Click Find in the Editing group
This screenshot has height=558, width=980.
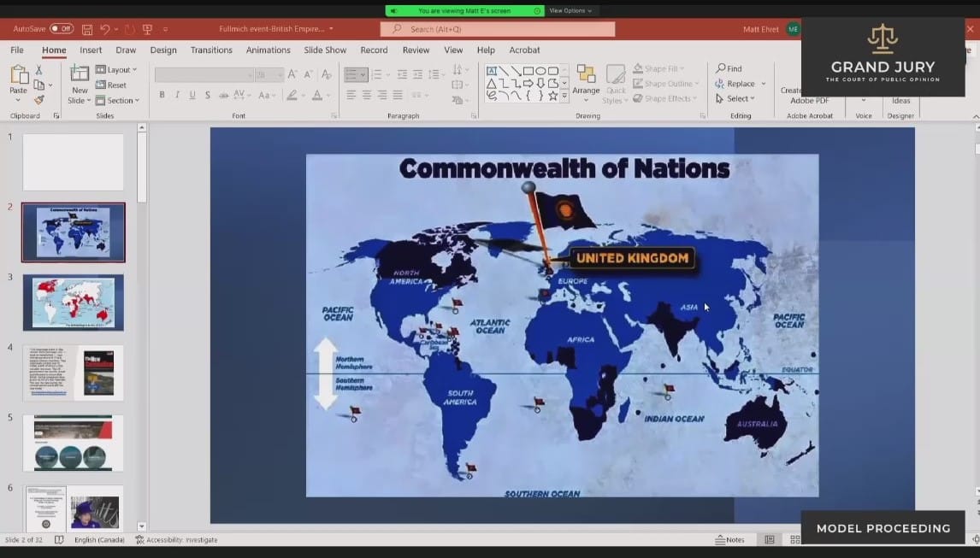[729, 68]
